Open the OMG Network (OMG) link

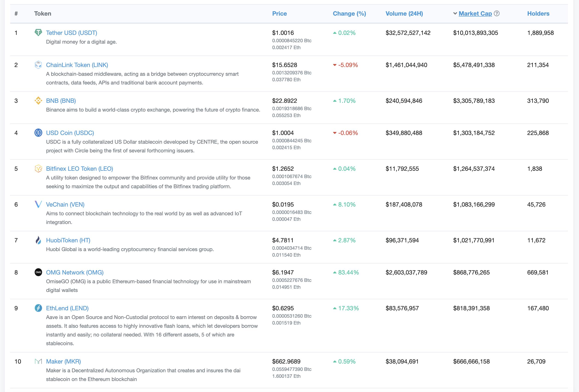tap(75, 272)
